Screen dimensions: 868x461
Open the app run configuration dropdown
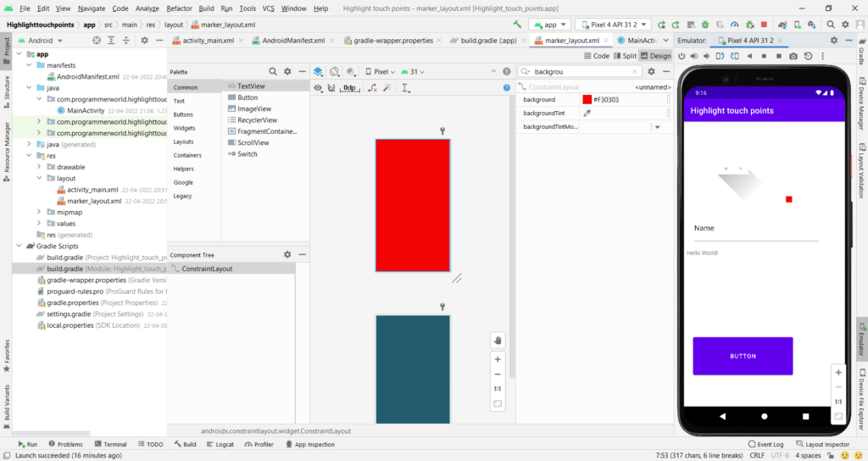pyautogui.click(x=549, y=25)
